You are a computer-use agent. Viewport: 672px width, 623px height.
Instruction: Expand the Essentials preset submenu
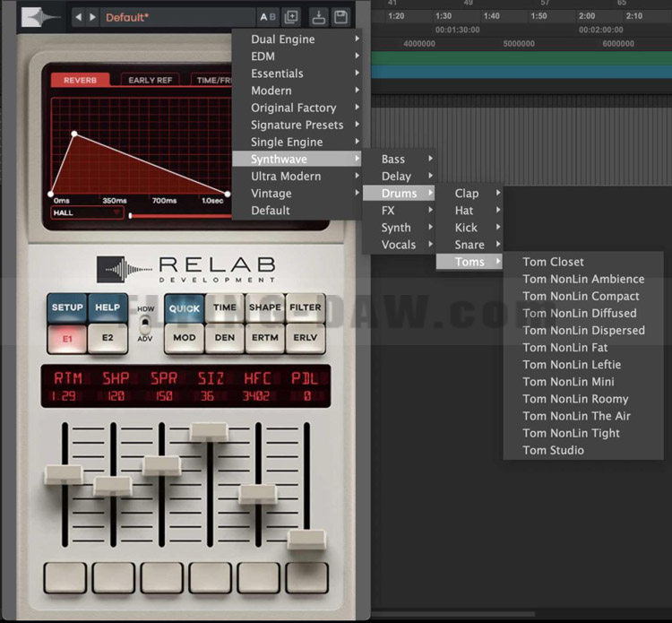(x=297, y=74)
